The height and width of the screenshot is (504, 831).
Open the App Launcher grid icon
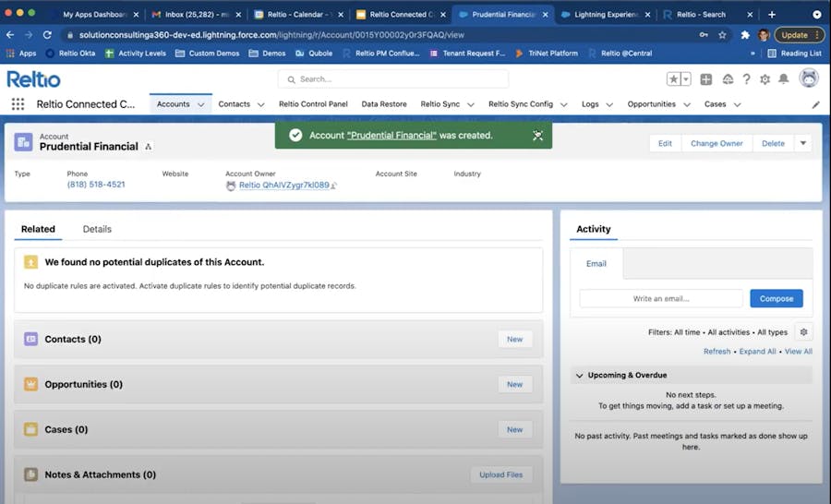click(x=18, y=104)
